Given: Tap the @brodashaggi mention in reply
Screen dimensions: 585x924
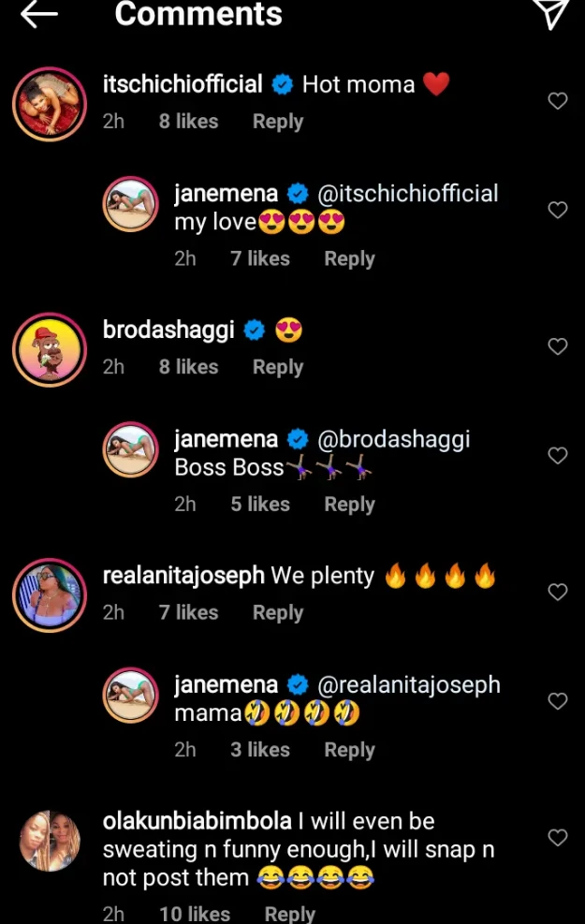Looking at the screenshot, I should pyautogui.click(x=394, y=439).
